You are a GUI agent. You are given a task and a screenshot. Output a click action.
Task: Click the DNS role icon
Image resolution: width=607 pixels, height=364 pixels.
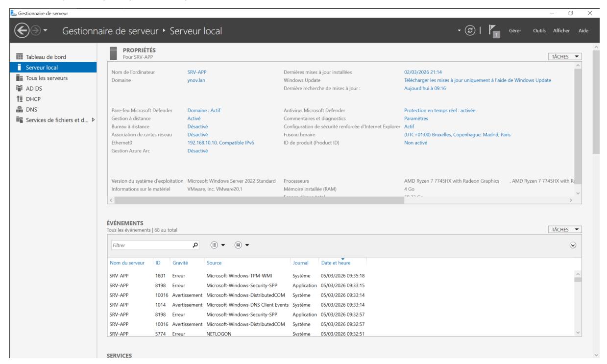pos(20,110)
